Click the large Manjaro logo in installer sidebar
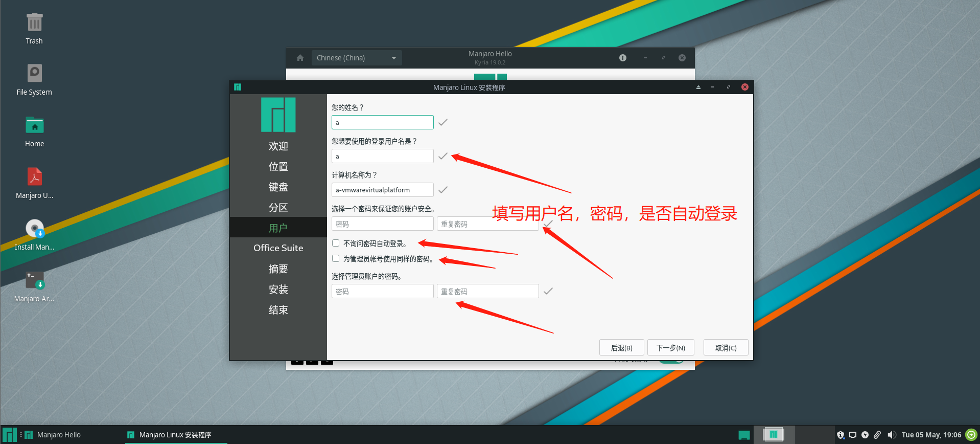Viewport: 980px width, 444px height. click(x=278, y=115)
